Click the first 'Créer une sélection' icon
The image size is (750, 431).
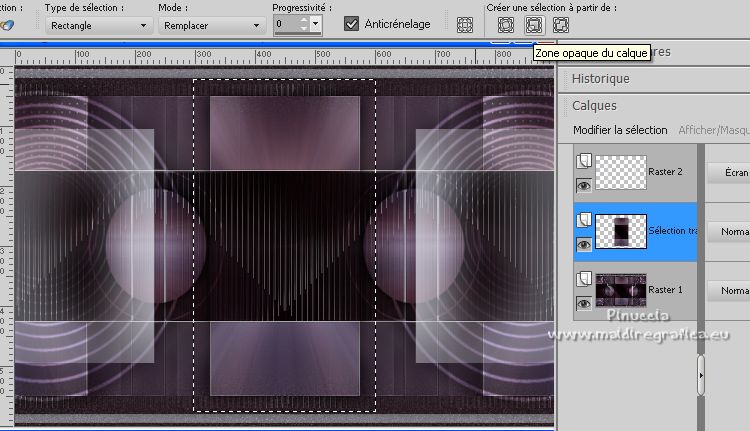[506, 24]
